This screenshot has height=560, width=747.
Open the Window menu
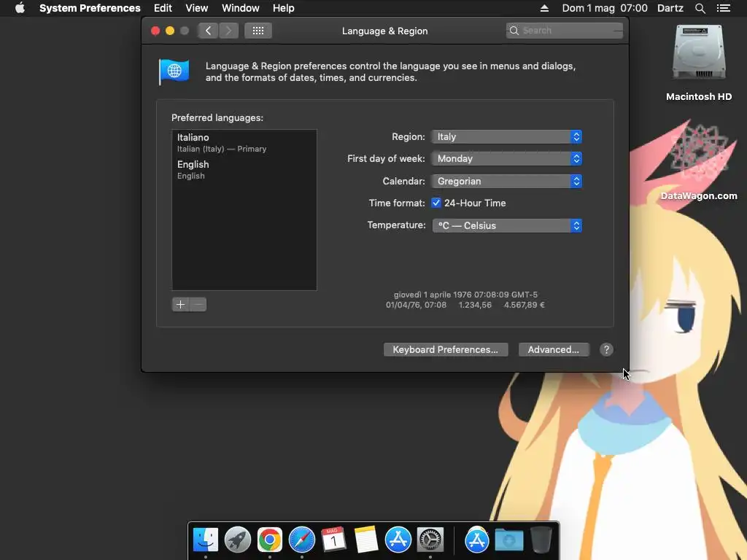(x=241, y=8)
